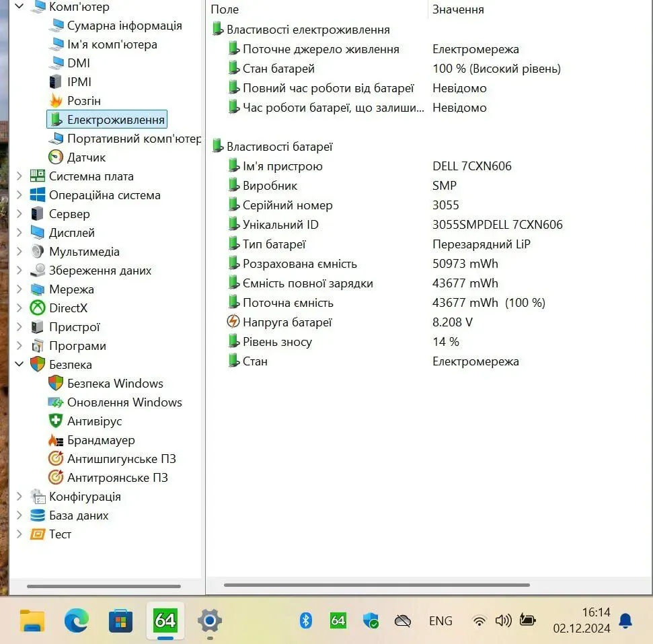653x644 pixels.
Task: Click the Antivirus (Антивірус) shield icon
Action: 56,421
